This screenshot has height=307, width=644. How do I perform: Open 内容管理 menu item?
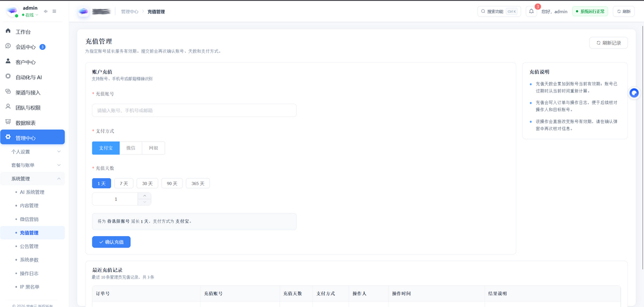tap(32, 206)
